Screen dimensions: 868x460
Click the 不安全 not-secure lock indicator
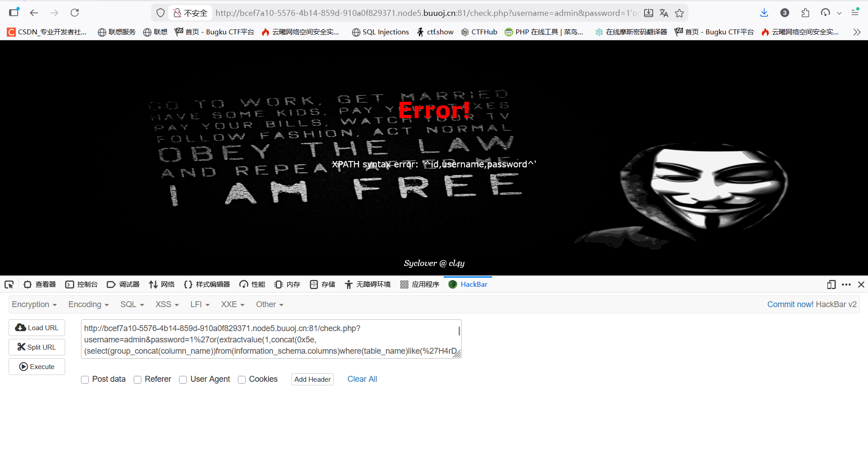point(190,13)
